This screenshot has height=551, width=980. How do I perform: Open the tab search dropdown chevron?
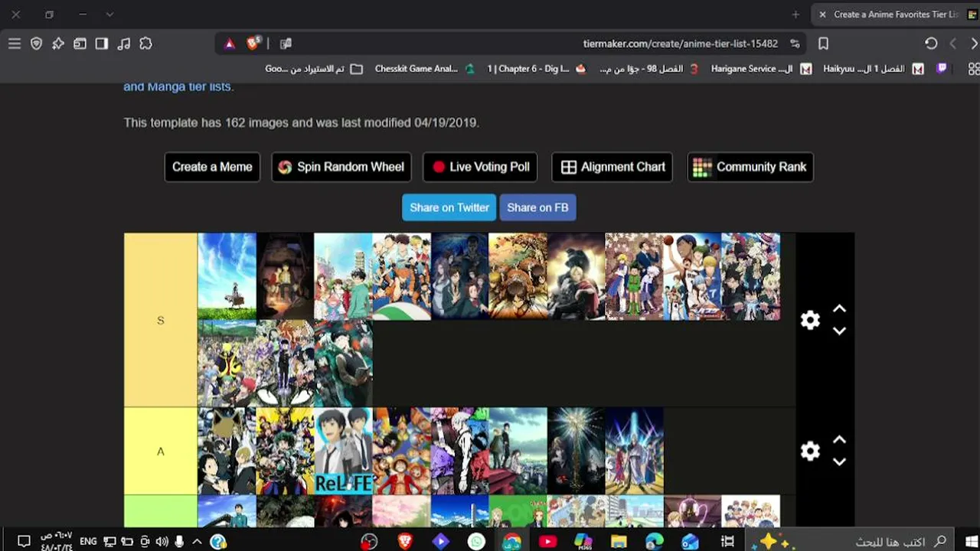pyautogui.click(x=109, y=15)
